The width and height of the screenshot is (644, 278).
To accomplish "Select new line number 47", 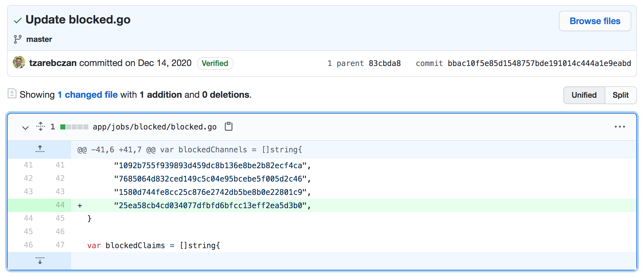I will [60, 245].
